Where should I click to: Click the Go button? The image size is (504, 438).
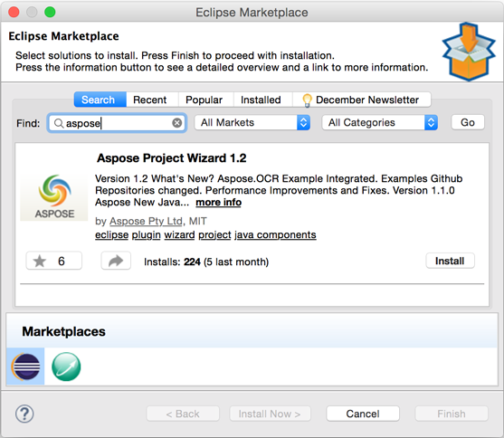click(x=468, y=122)
